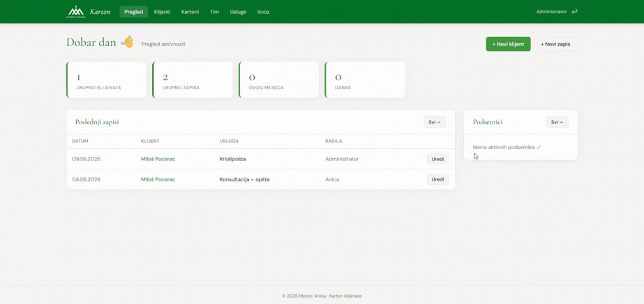Click the Administrator user label
Viewport: 644px width, 304px height.
(x=551, y=12)
